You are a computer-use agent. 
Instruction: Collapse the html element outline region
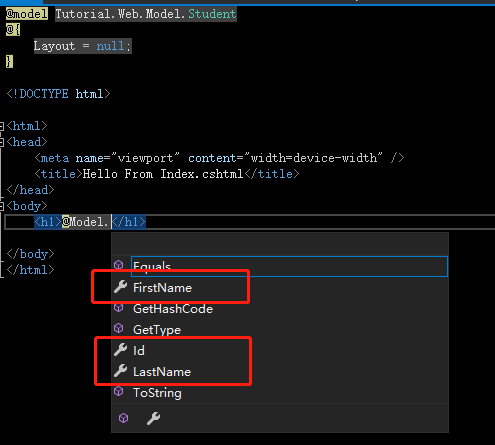pos(2,126)
